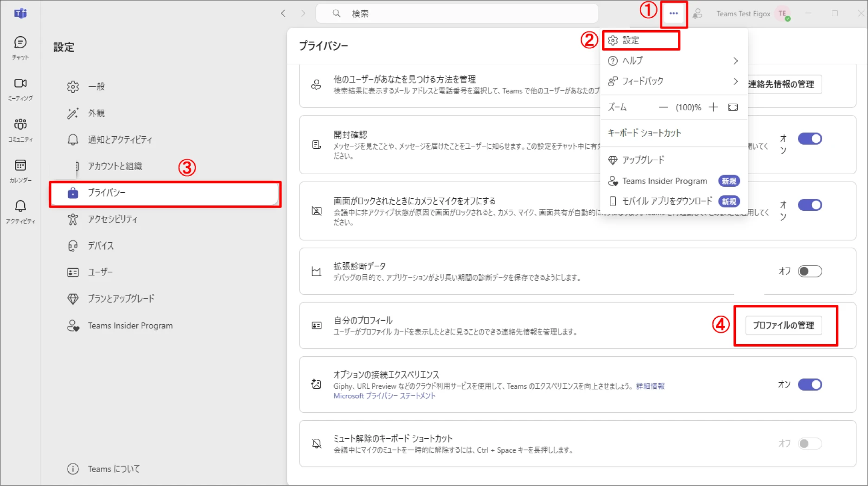Open the コミュニティ (Community) sidebar icon
The width and height of the screenshot is (868, 486).
pyautogui.click(x=20, y=130)
